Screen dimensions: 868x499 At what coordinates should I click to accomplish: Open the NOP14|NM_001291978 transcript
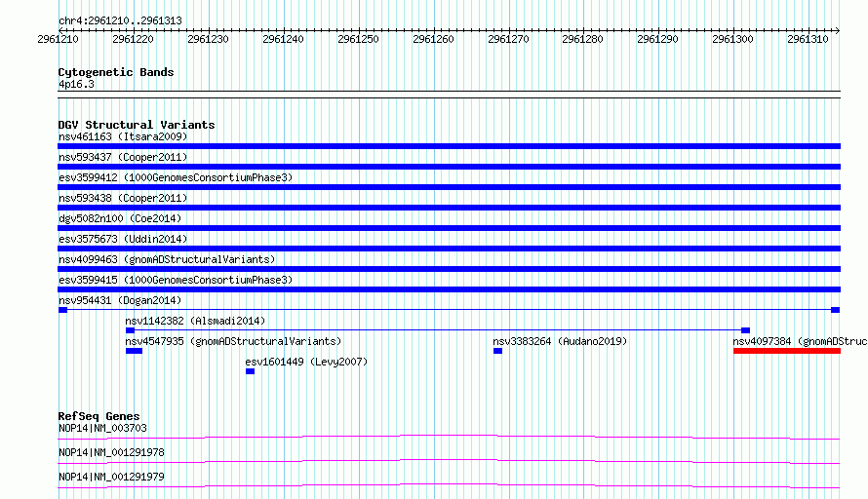pos(112,452)
